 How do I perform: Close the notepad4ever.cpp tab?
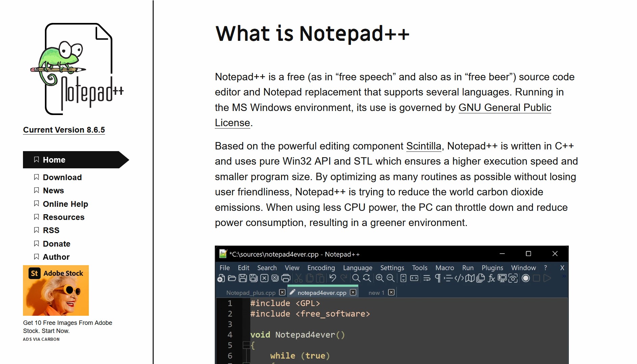353,292
